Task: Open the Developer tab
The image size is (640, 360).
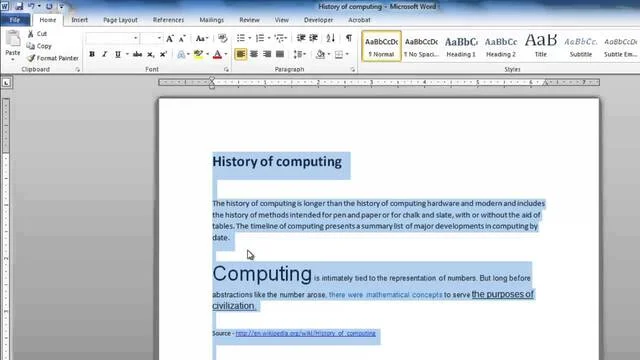Action: (318, 20)
